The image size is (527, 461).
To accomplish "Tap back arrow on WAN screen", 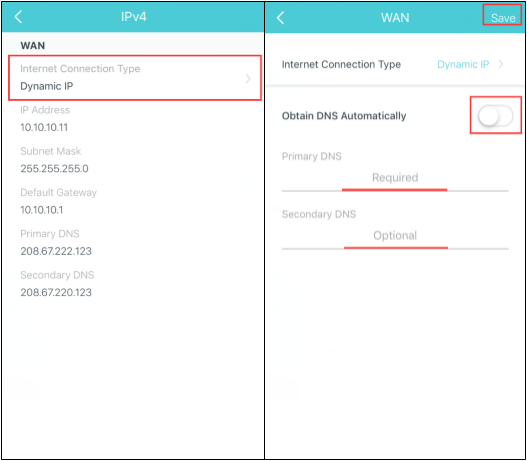I will (281, 17).
